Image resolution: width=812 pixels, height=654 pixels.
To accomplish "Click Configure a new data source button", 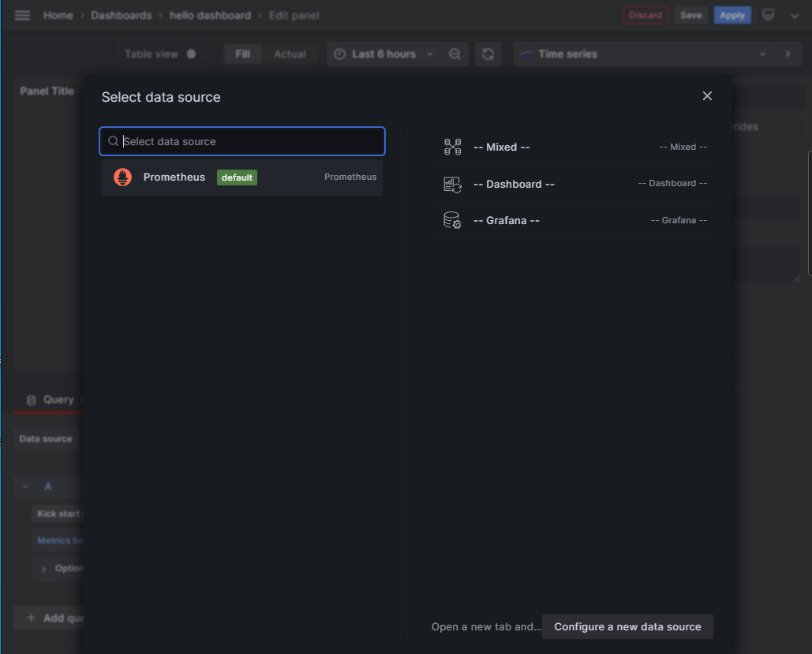I will point(627,626).
